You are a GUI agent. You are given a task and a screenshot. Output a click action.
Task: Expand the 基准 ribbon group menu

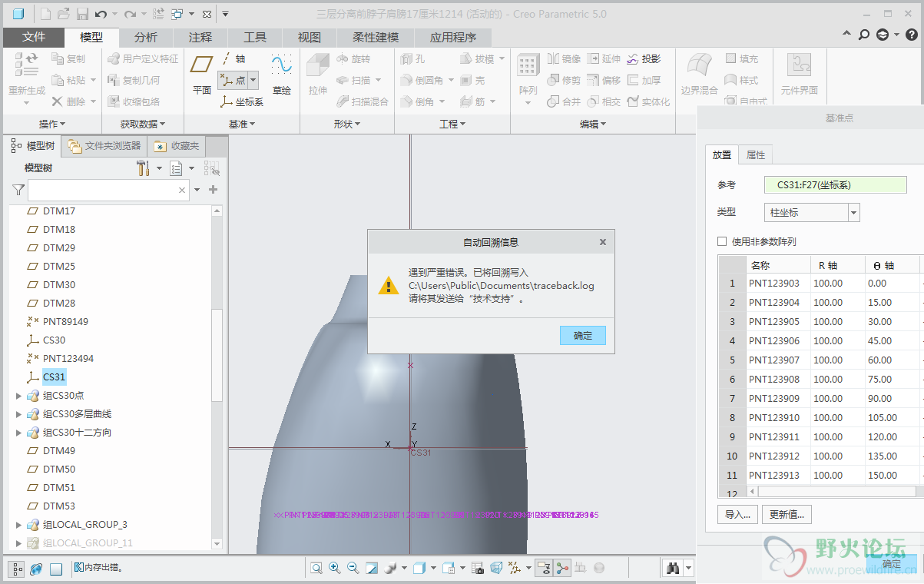pyautogui.click(x=242, y=124)
